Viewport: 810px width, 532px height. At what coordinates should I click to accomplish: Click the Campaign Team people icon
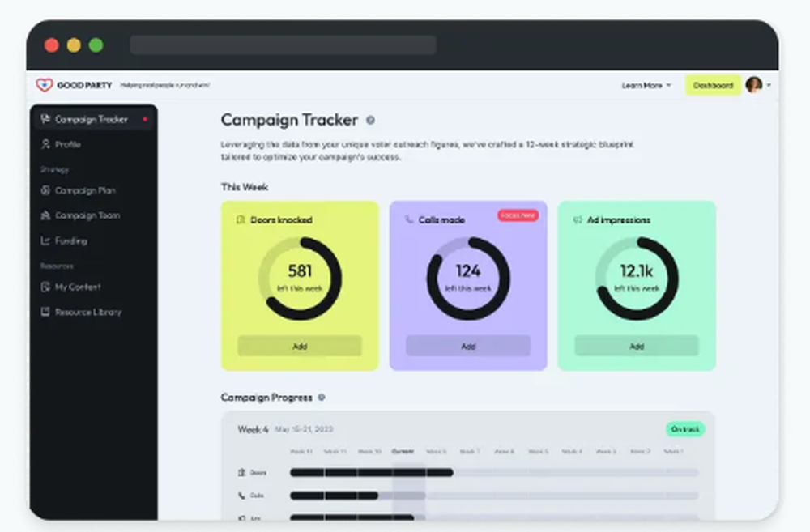[45, 215]
